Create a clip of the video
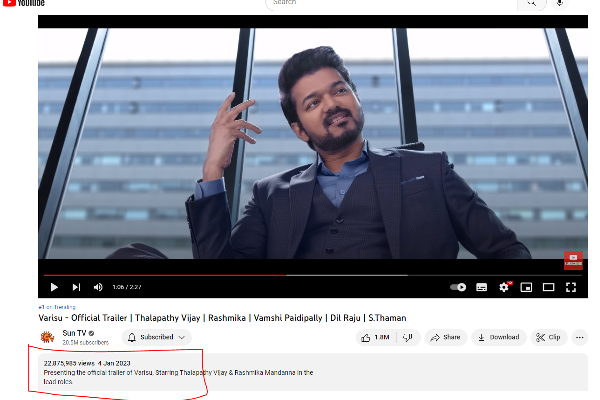 549,337
